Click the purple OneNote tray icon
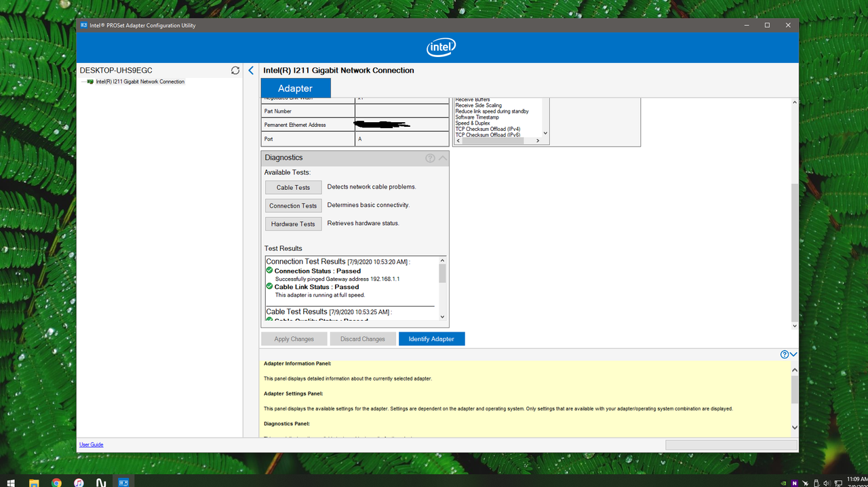The image size is (868, 487). [795, 483]
